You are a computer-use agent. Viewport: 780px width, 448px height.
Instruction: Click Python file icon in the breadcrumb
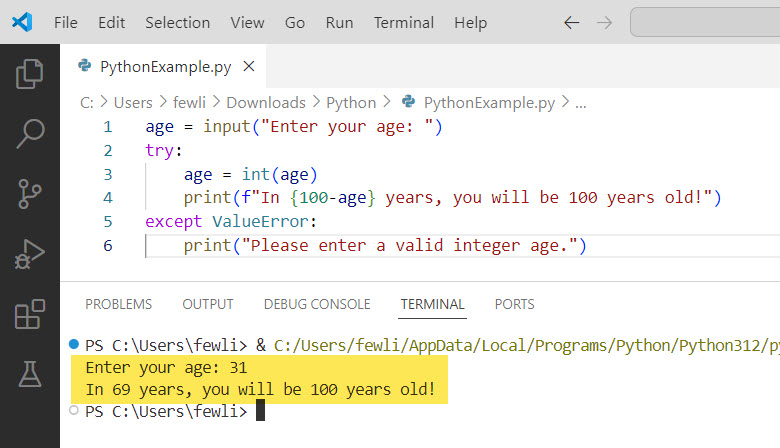click(408, 101)
